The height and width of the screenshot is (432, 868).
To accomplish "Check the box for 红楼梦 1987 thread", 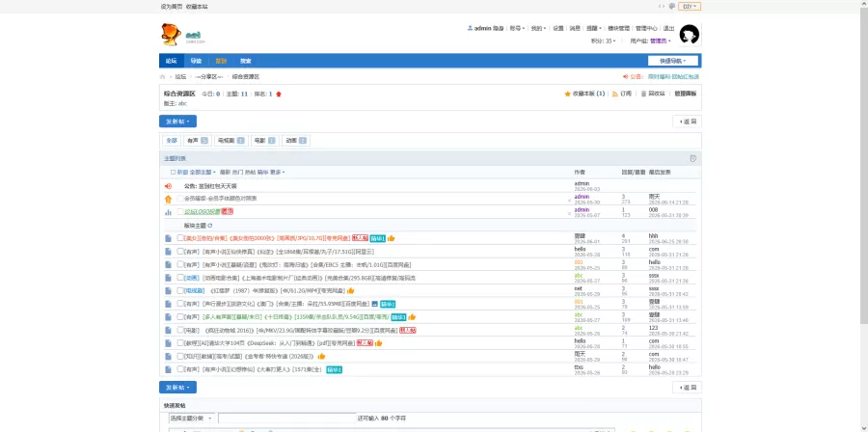I will (x=180, y=290).
